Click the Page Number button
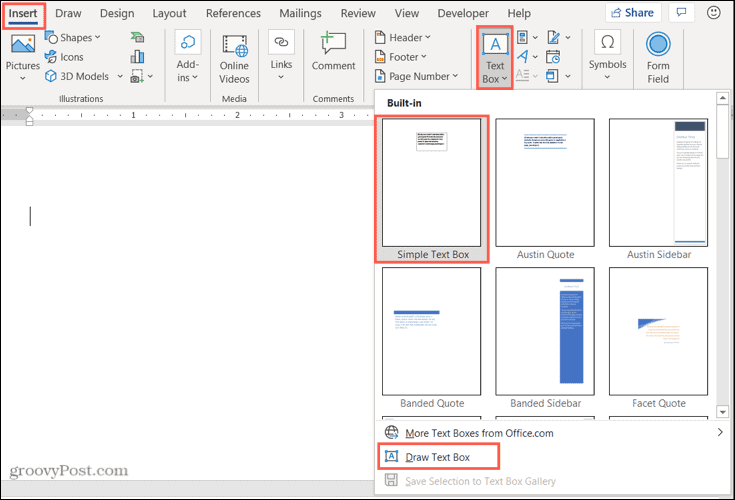Screen dimensions: 735x500 415,76
